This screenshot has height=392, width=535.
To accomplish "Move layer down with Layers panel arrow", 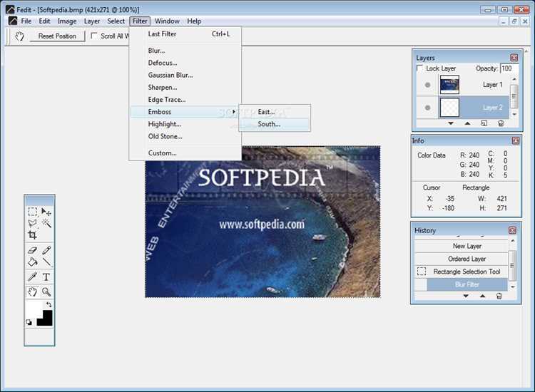I will click(451, 123).
